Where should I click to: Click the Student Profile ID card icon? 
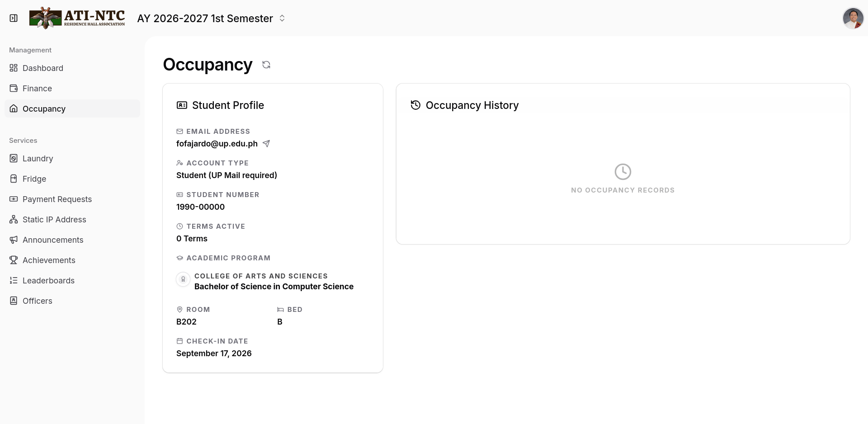(x=182, y=105)
